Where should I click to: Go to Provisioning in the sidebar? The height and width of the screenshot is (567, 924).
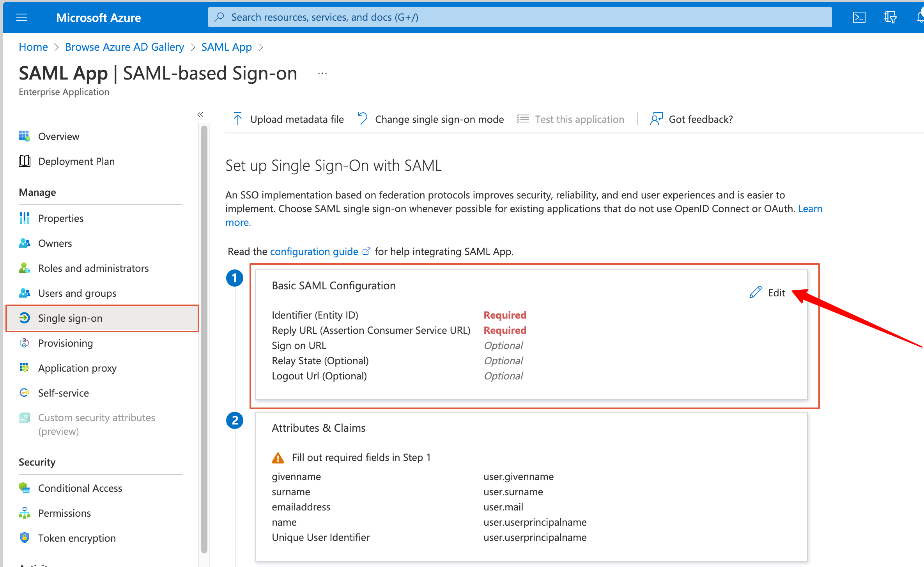click(65, 343)
